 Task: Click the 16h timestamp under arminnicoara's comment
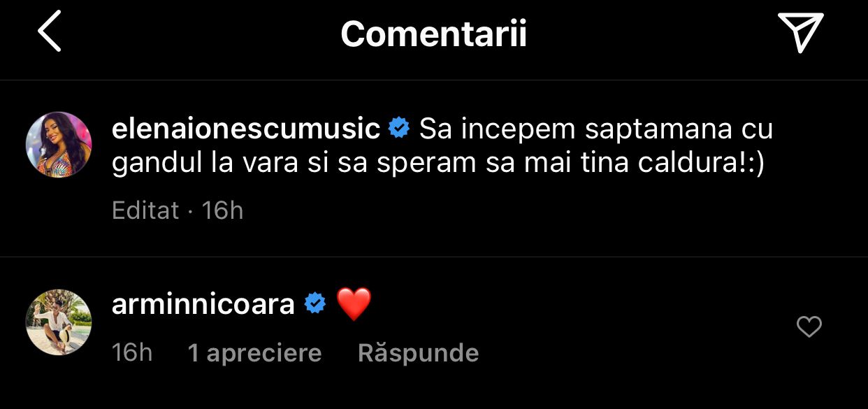click(x=132, y=353)
